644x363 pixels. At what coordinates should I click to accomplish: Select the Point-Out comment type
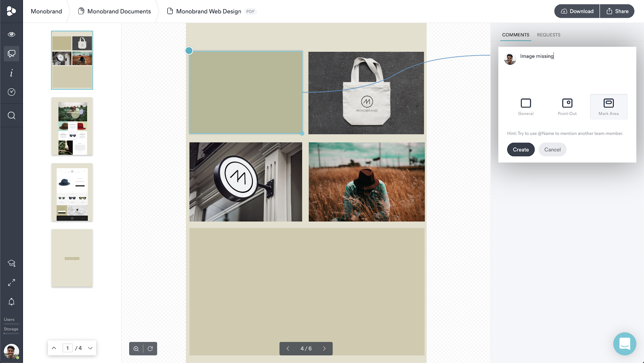click(x=567, y=107)
